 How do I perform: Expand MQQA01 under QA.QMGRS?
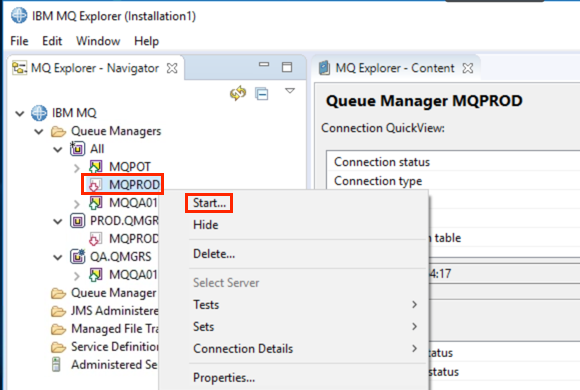(77, 276)
